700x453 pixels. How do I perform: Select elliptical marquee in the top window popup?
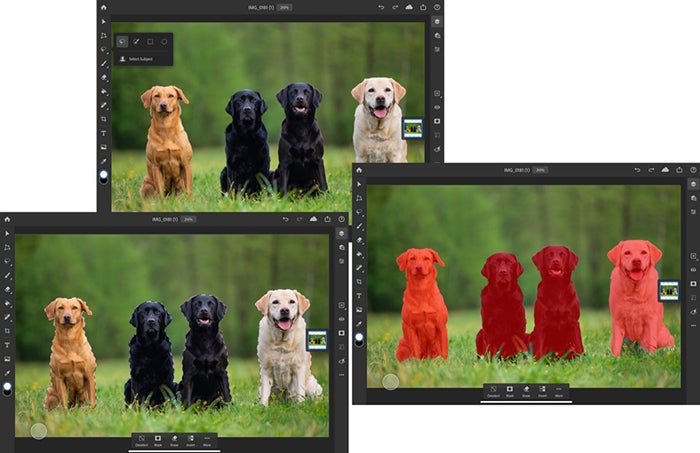164,42
